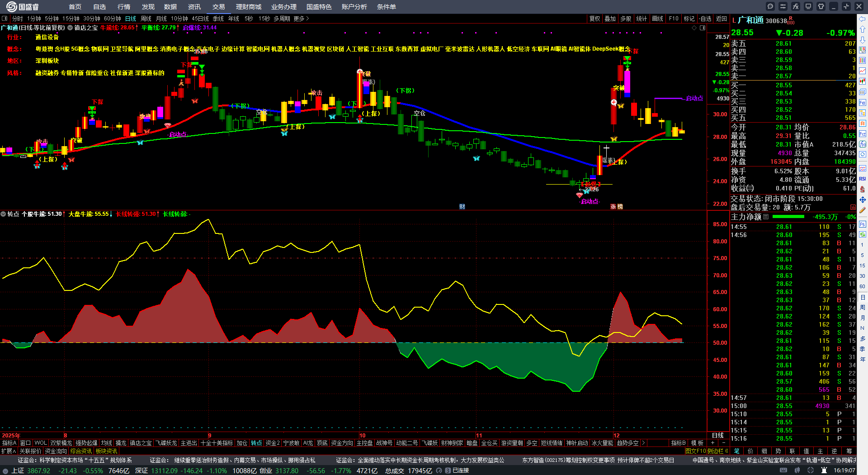
Task: Click the plus zoom button below 日线
Action: (x=713, y=443)
